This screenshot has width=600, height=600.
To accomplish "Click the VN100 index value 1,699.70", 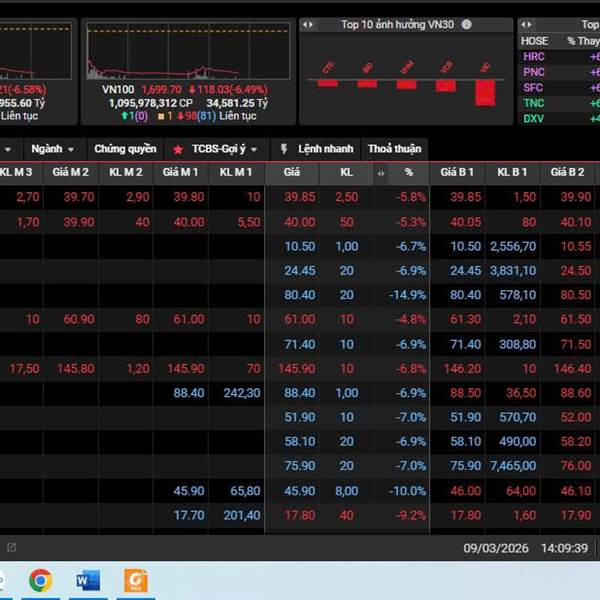I will (161, 90).
